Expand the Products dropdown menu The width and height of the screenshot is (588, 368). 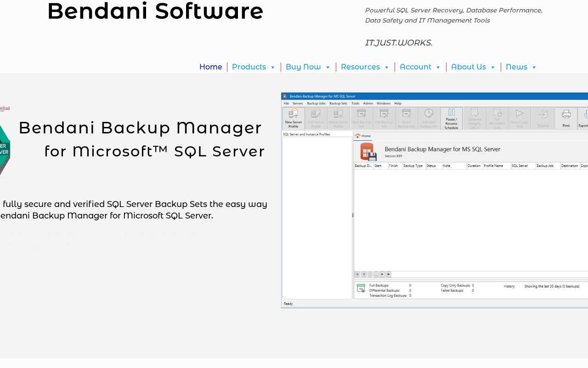tap(254, 67)
